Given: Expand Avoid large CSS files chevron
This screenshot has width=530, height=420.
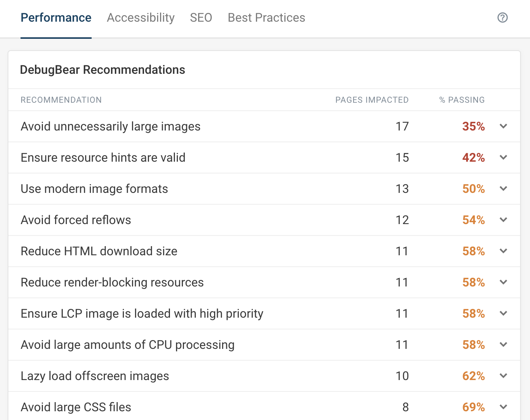Looking at the screenshot, I should coord(503,407).
